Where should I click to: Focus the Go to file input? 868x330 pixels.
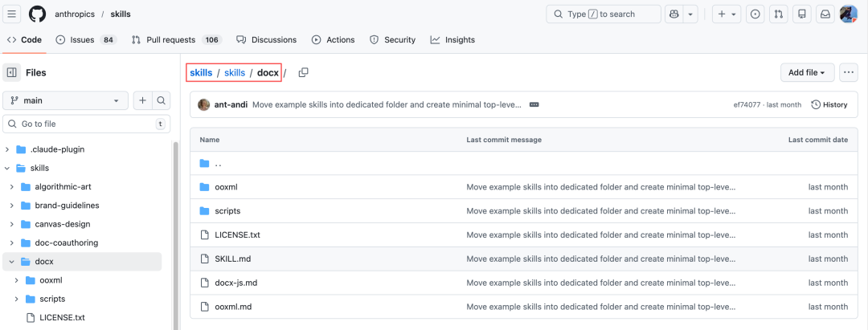(86, 124)
